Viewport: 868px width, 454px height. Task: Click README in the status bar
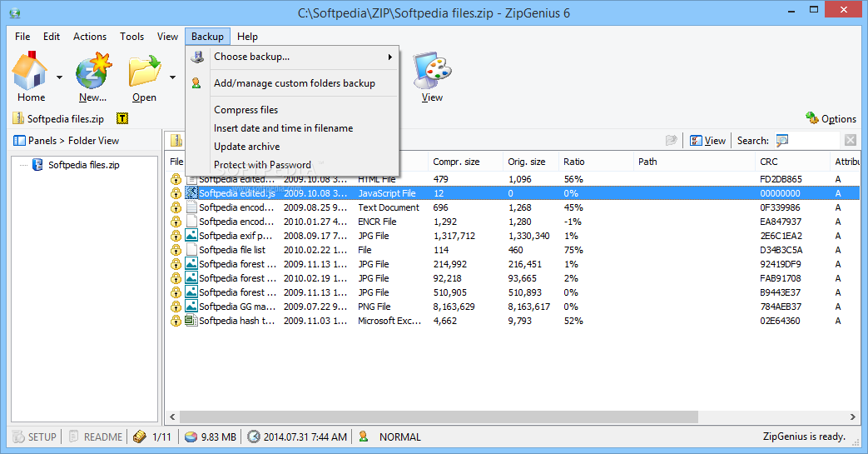(96, 437)
